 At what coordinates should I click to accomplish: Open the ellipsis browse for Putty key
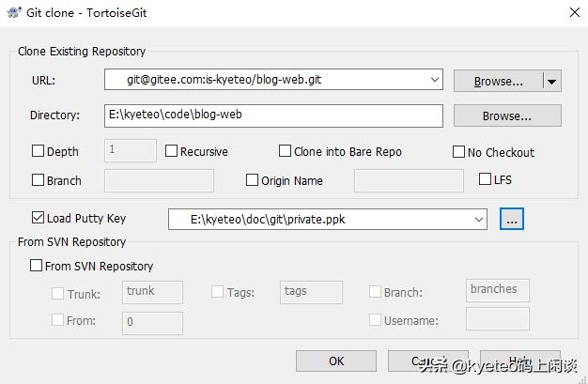[x=512, y=219]
